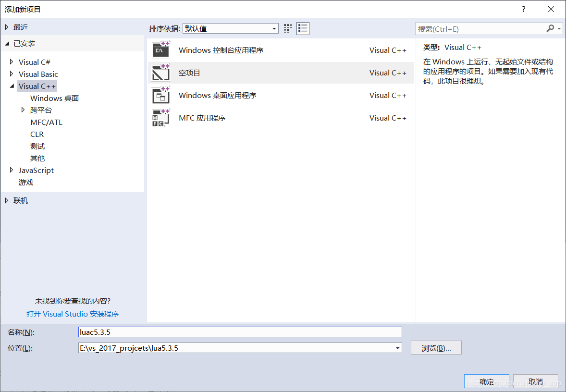
Task: Click the 最近 header label
Action: [x=21, y=27]
